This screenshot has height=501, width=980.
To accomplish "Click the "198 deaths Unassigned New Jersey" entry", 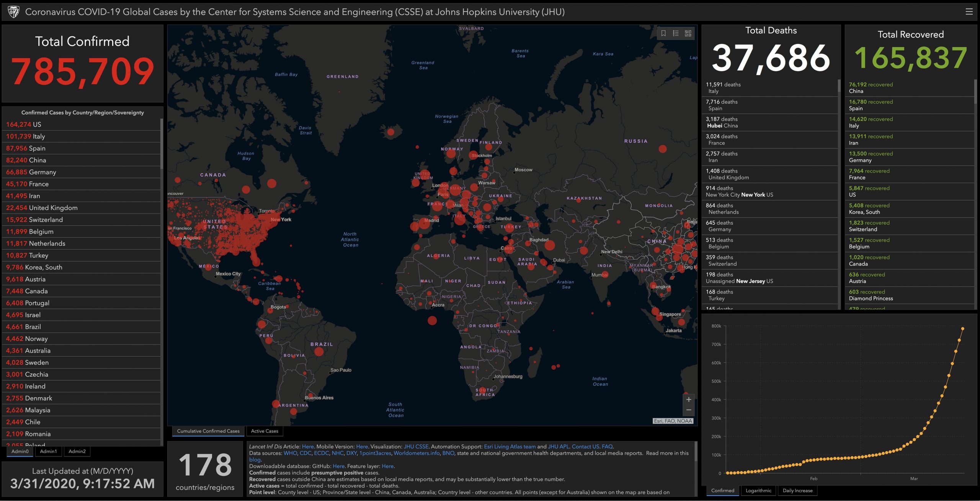I will (770, 278).
